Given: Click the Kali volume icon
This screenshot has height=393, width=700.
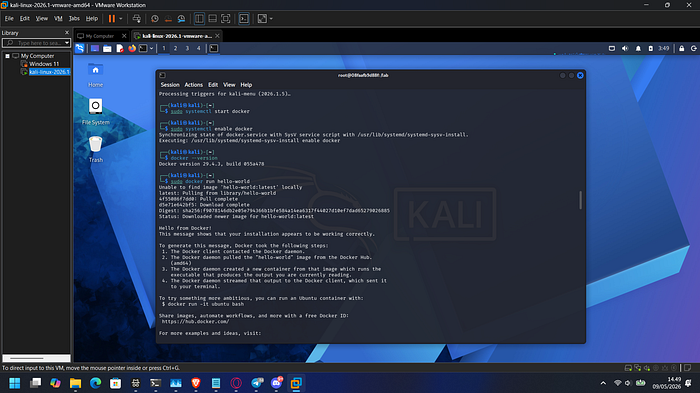Looking at the screenshot, I should pyautogui.click(x=625, y=48).
